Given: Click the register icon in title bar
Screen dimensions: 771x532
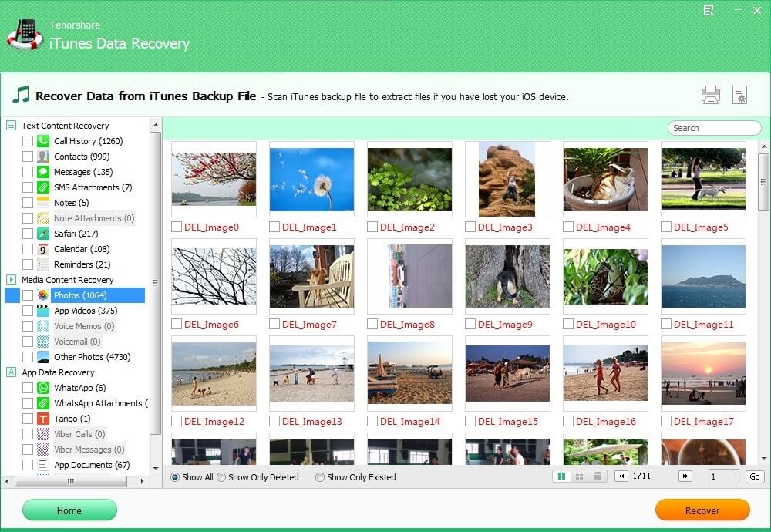Looking at the screenshot, I should point(709,10).
